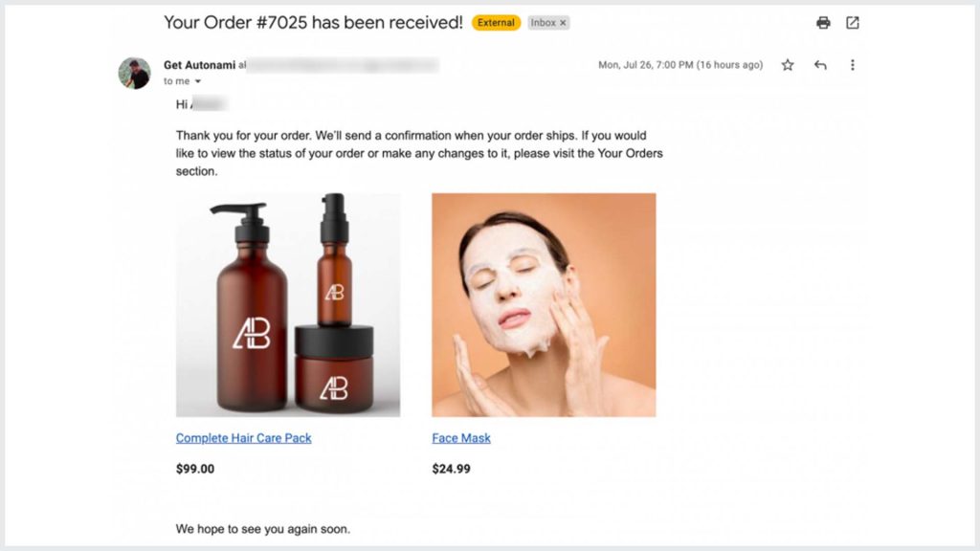The width and height of the screenshot is (980, 551).
Task: Open the Face Mask product link
Action: pos(461,438)
